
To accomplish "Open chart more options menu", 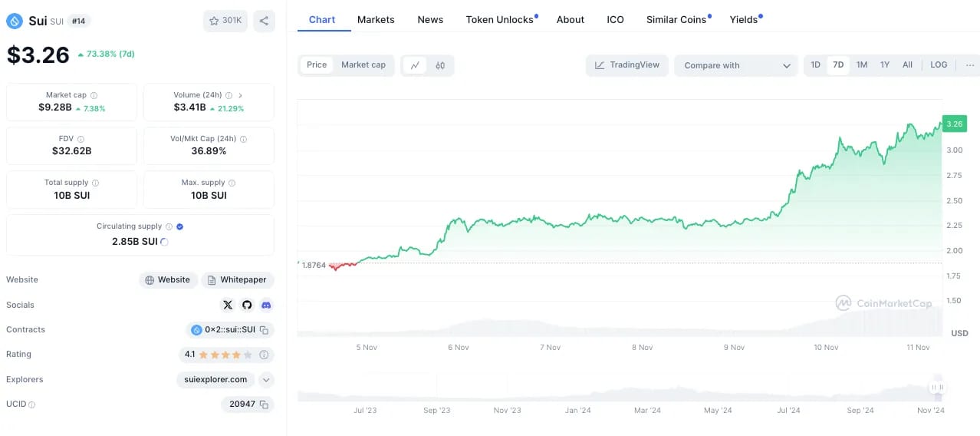I will (x=970, y=65).
